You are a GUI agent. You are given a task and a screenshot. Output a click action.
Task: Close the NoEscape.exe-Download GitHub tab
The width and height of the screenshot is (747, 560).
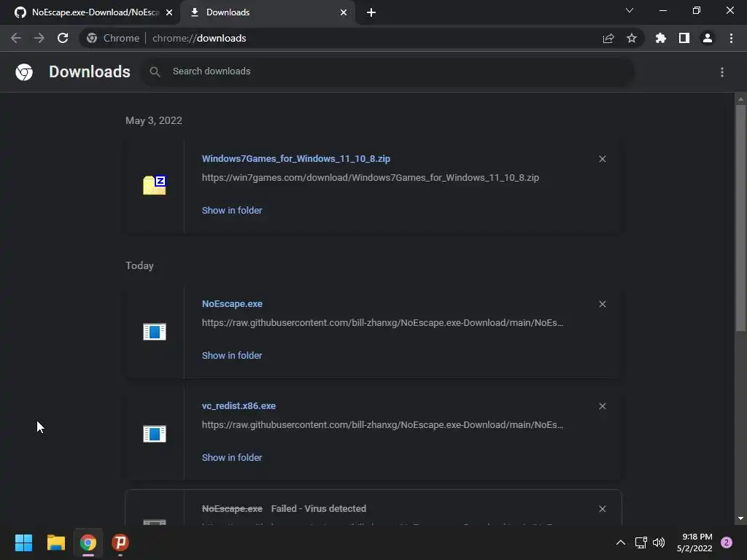point(169,12)
